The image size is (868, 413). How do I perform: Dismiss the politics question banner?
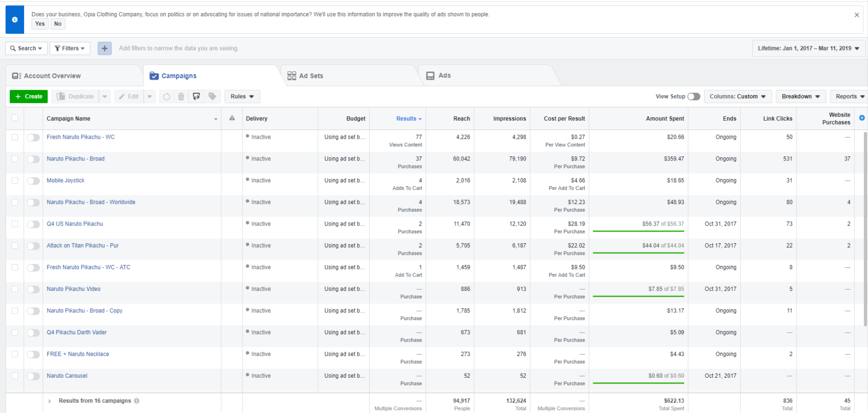(x=857, y=15)
